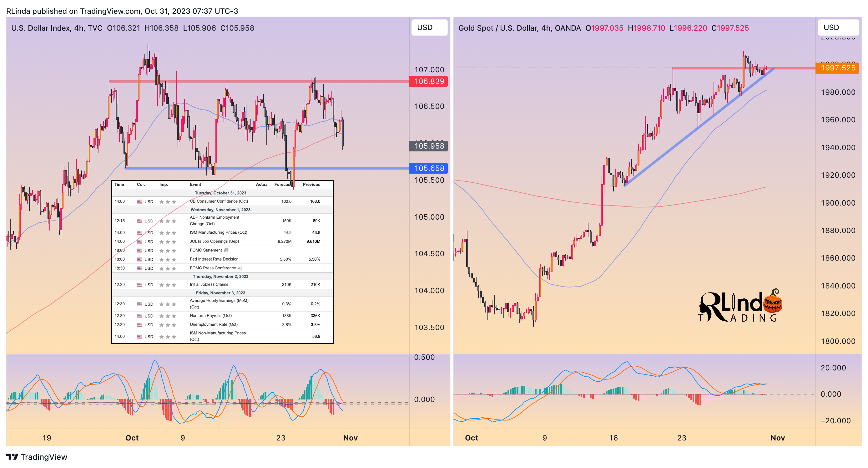868x468 pixels.
Task: Click the red 106.839 price label
Action: coord(428,81)
